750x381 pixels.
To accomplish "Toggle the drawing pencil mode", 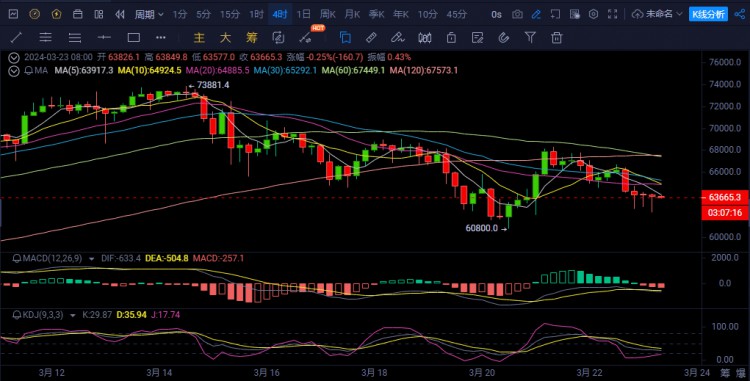I will pyautogui.click(x=536, y=14).
